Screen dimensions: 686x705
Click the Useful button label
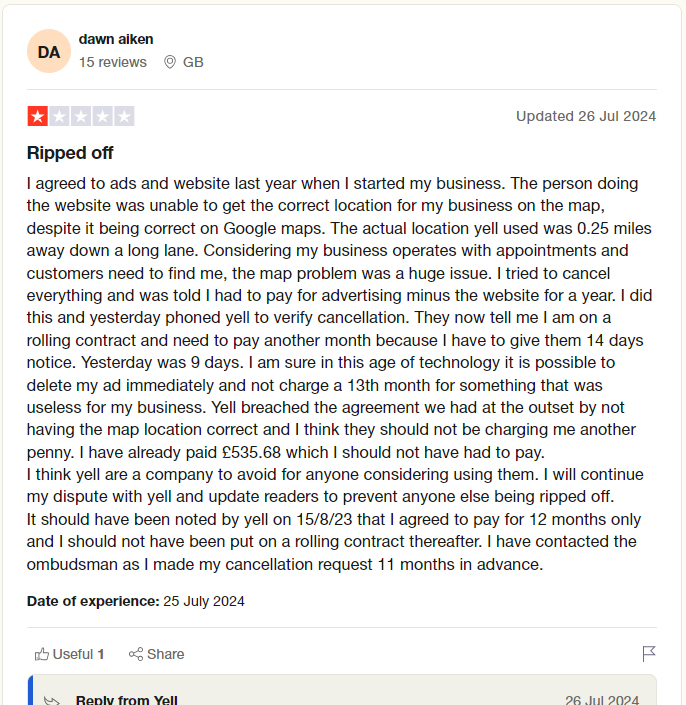(x=73, y=654)
